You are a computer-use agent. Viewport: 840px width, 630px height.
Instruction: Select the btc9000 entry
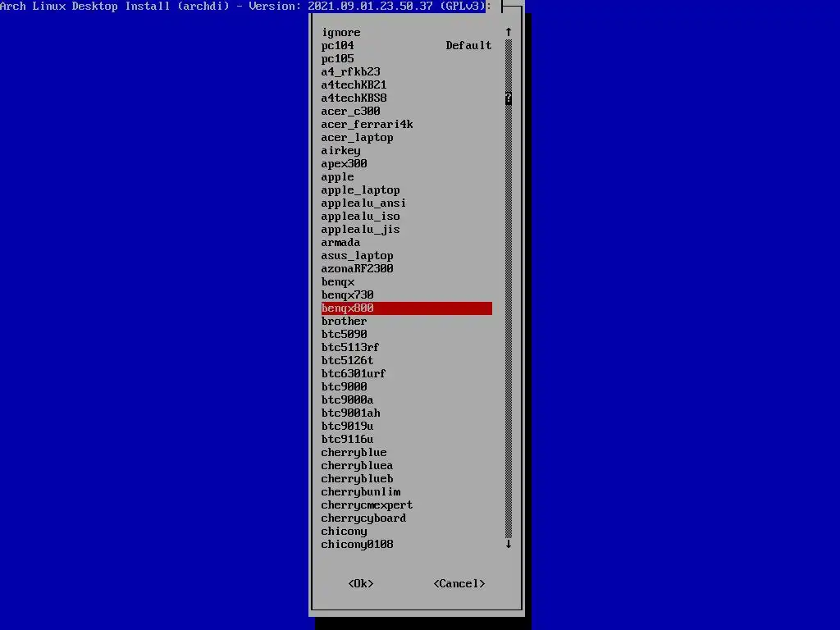(x=407, y=387)
